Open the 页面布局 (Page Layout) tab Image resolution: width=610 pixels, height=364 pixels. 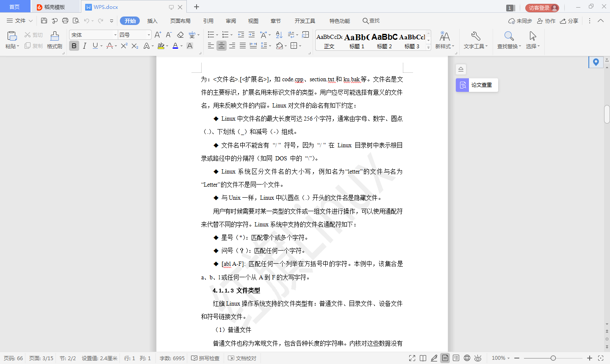pos(180,21)
